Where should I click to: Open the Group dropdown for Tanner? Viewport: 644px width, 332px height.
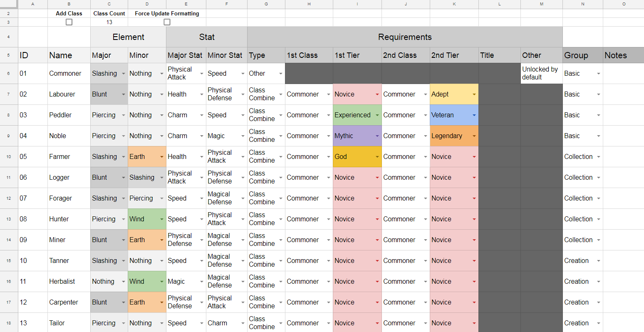pyautogui.click(x=599, y=261)
